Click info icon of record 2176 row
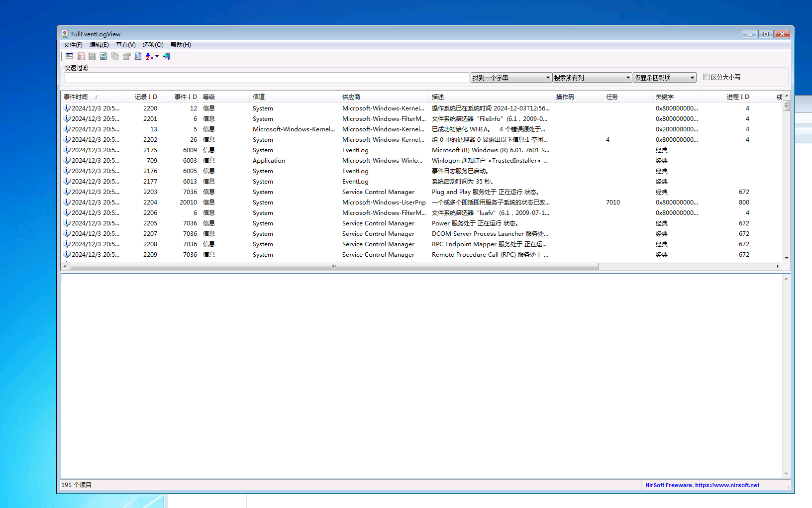812x508 pixels. click(67, 171)
